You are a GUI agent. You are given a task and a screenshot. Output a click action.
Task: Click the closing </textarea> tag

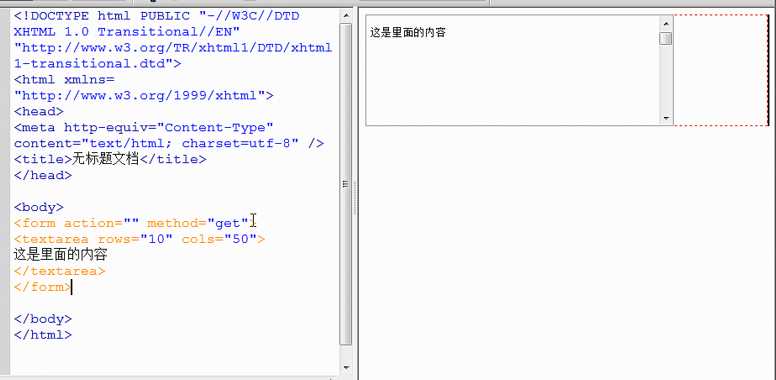click(59, 271)
